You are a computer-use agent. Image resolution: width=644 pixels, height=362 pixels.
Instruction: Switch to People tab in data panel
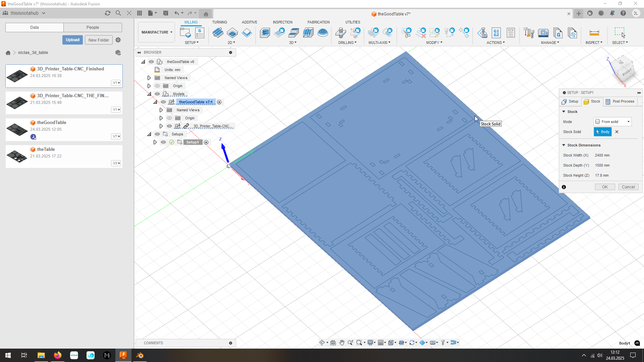pyautogui.click(x=93, y=27)
